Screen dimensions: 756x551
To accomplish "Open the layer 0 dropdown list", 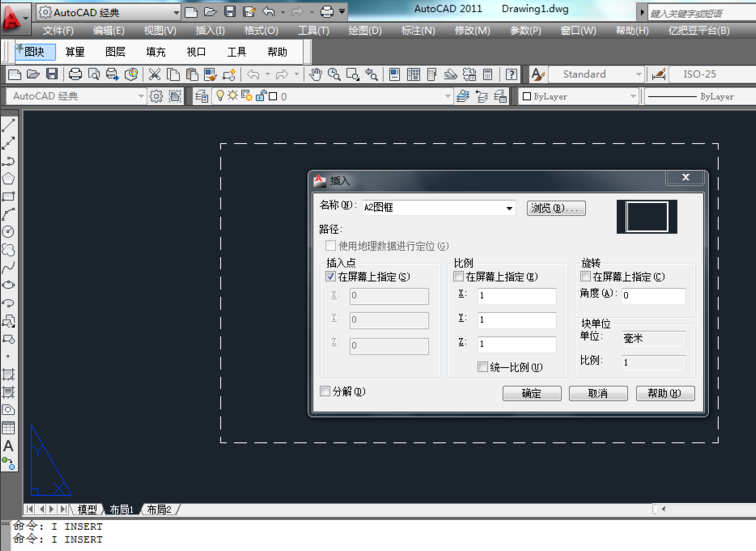I will pyautogui.click(x=447, y=96).
